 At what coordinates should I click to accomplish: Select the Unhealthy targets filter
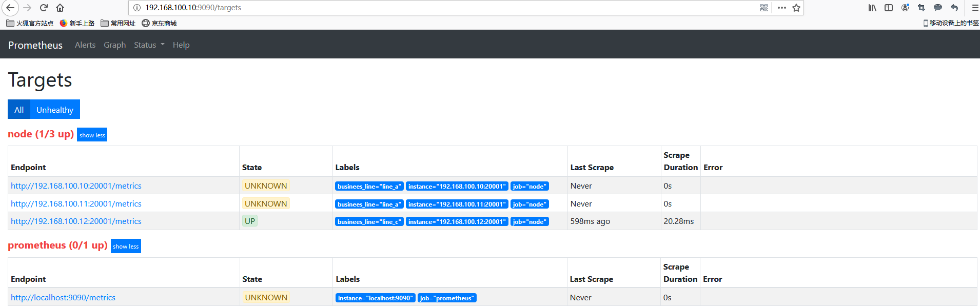pos(55,110)
